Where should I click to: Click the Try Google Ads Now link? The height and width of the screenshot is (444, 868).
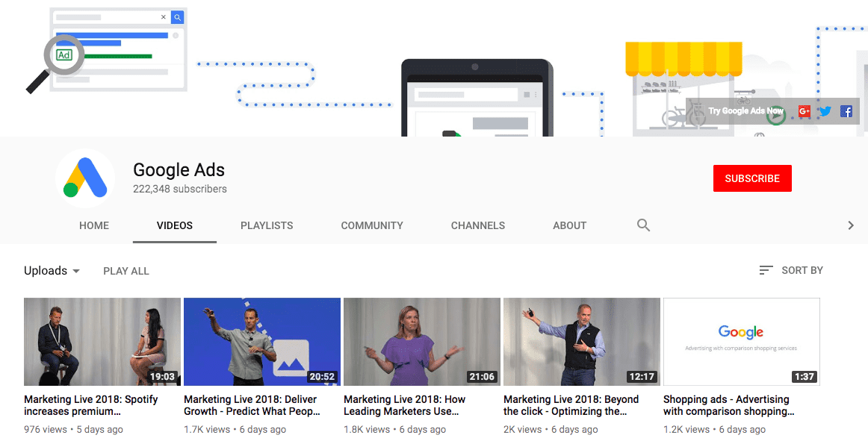[745, 111]
